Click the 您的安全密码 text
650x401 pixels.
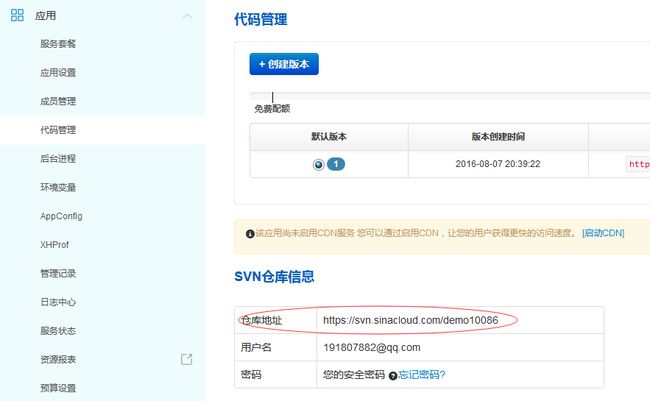pos(354,375)
